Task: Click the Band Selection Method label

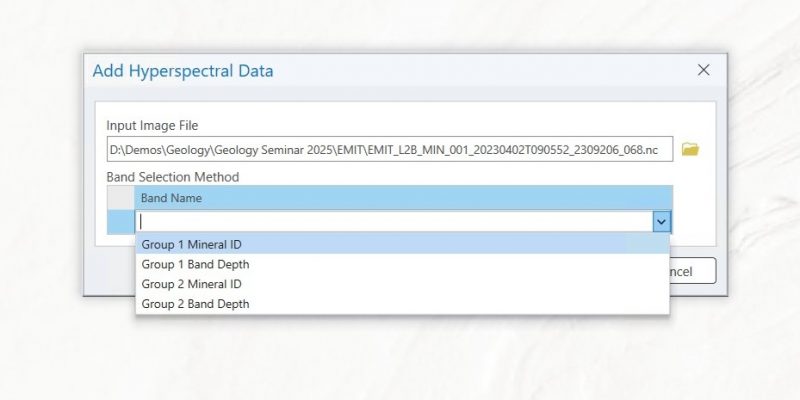Action: click(x=172, y=177)
